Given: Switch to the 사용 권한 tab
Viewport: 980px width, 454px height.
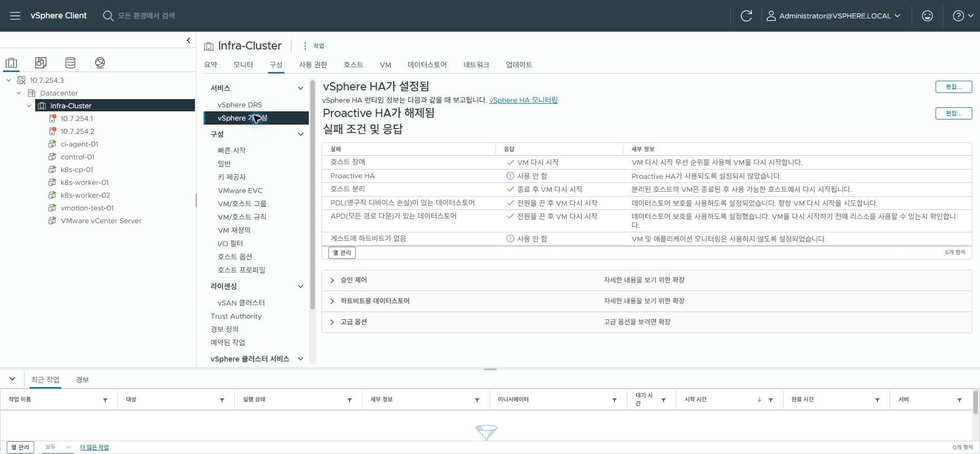Looking at the screenshot, I should (313, 64).
